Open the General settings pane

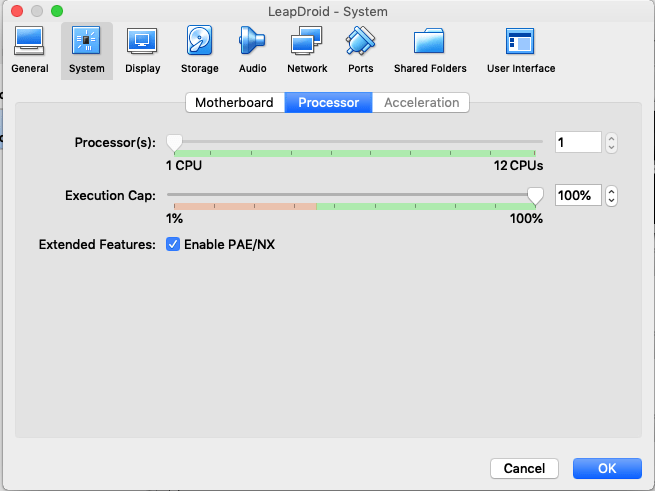click(29, 49)
